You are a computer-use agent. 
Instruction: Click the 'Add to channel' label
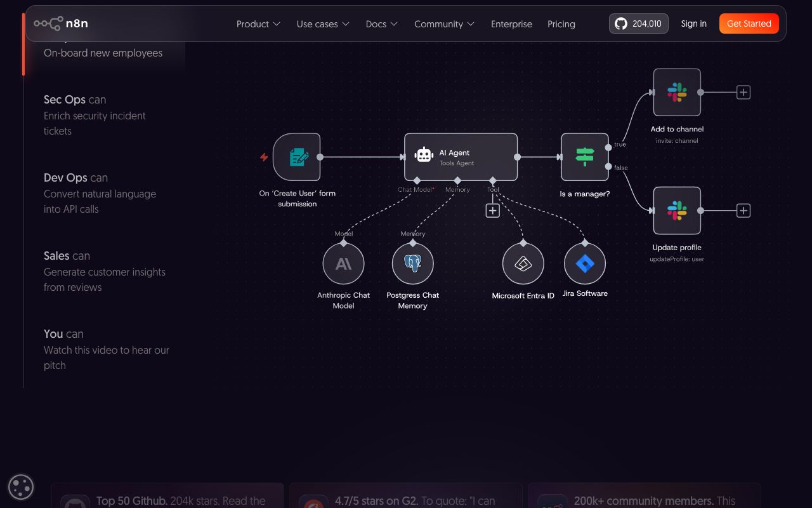tap(677, 129)
